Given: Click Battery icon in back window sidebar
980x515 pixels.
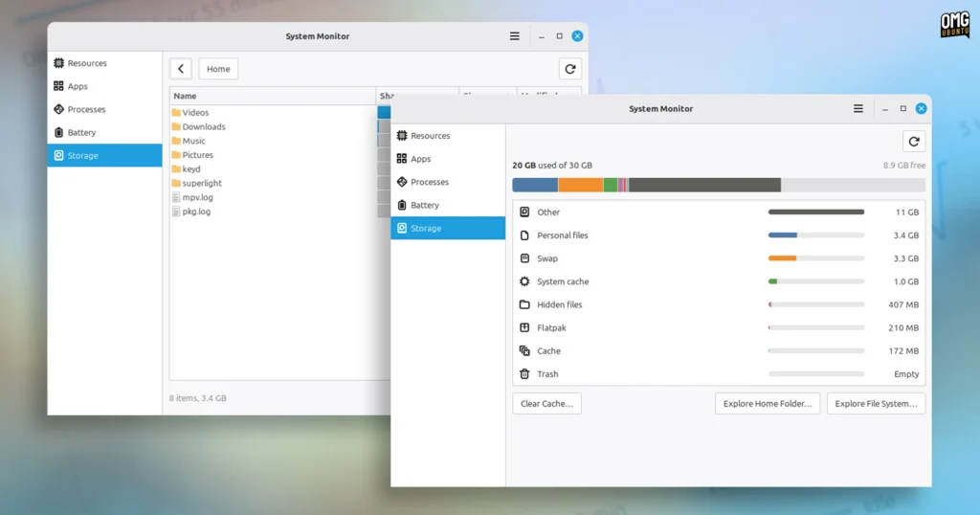Looking at the screenshot, I should coord(58,132).
